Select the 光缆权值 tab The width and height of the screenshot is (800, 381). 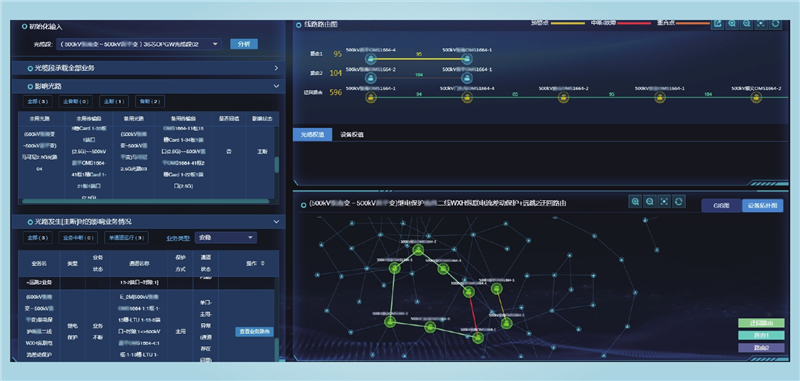point(312,135)
